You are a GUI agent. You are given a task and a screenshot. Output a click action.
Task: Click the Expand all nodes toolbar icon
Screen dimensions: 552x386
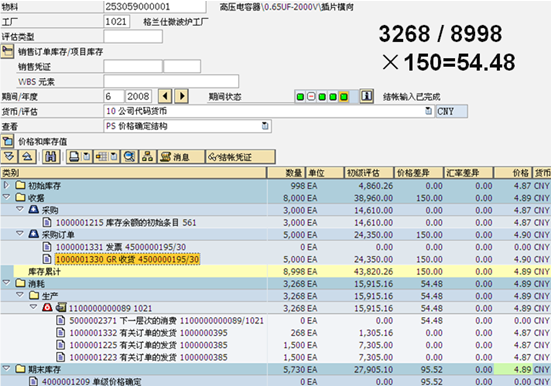tap(10, 156)
